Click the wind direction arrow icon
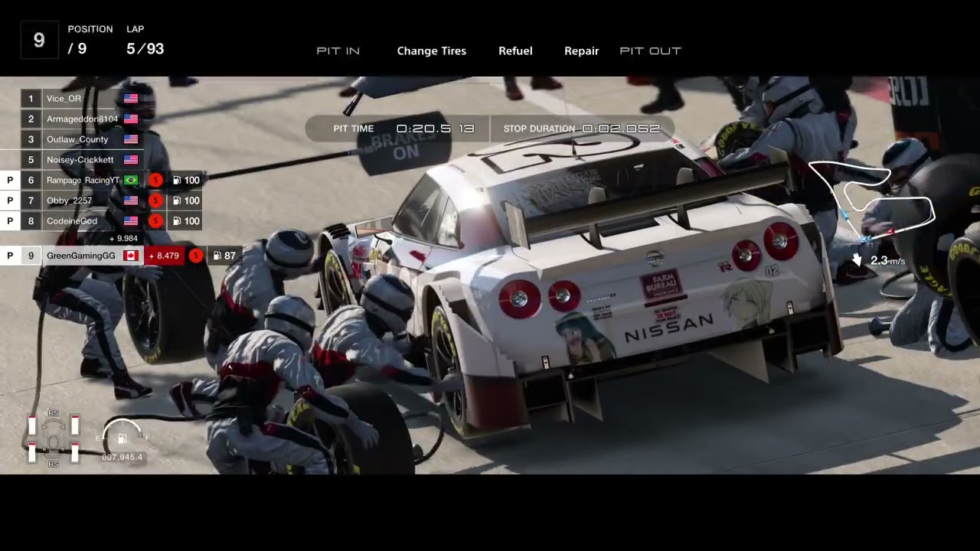This screenshot has width=980, height=551. [x=857, y=260]
